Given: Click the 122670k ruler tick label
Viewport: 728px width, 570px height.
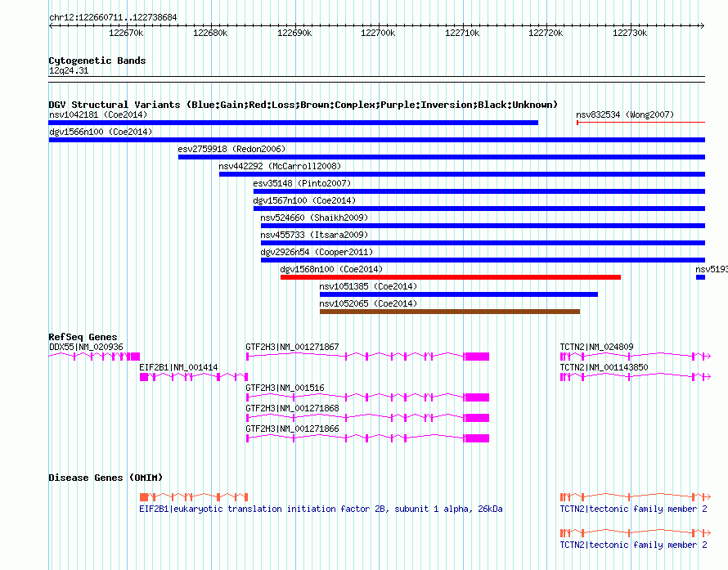Looking at the screenshot, I should pos(126,33).
